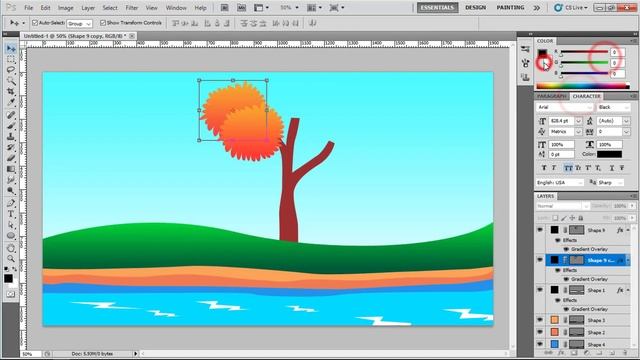Select the Move tool
The width and height of the screenshot is (640, 360).
pyautogui.click(x=11, y=49)
